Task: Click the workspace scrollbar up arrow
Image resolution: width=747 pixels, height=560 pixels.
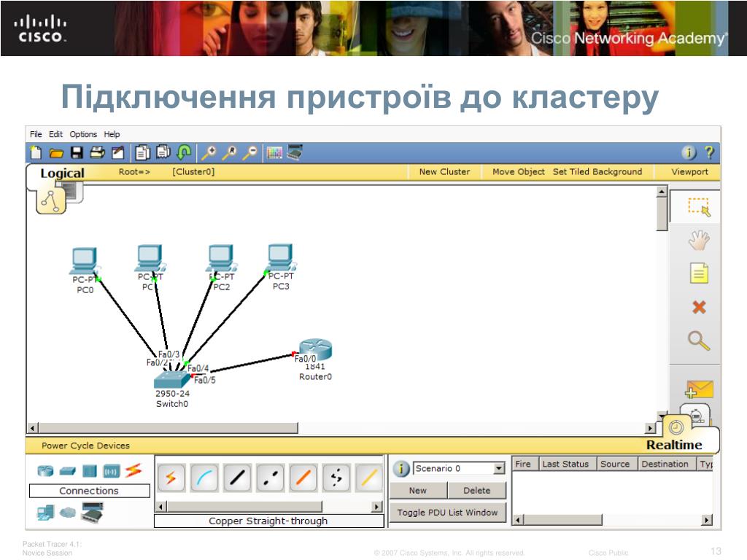Action: pos(661,192)
